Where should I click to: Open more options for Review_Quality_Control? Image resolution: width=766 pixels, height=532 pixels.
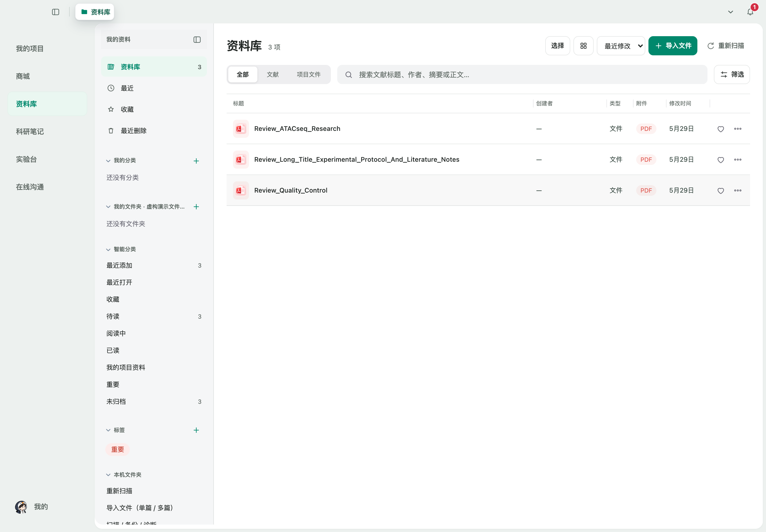click(738, 190)
